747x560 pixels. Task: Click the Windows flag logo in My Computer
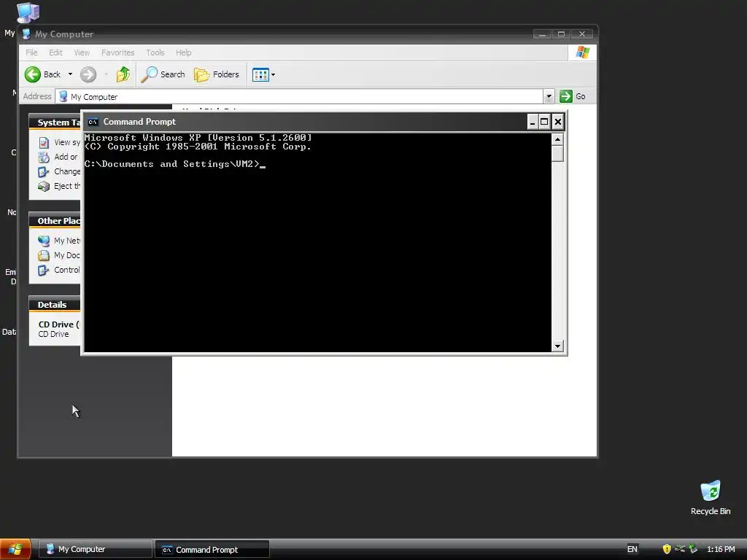[x=583, y=52]
